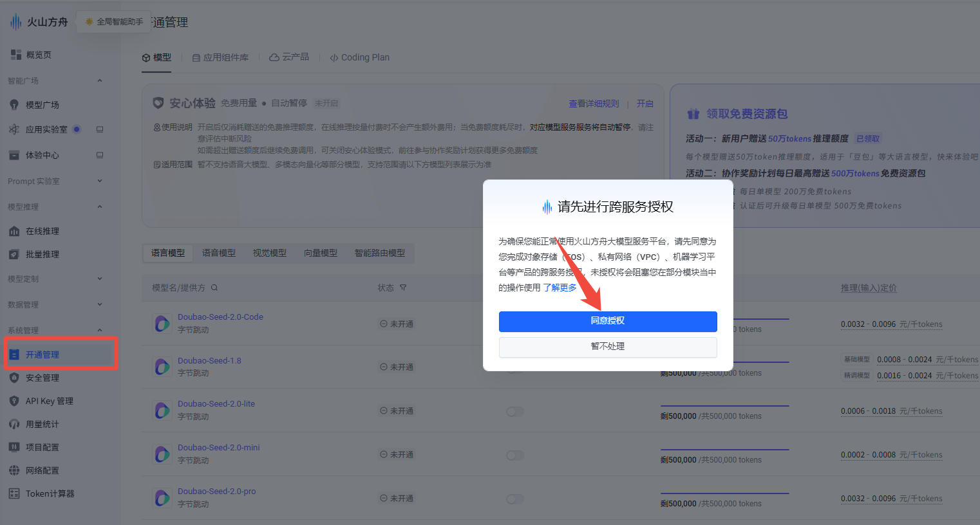Click the 同意授权 button

coord(608,322)
